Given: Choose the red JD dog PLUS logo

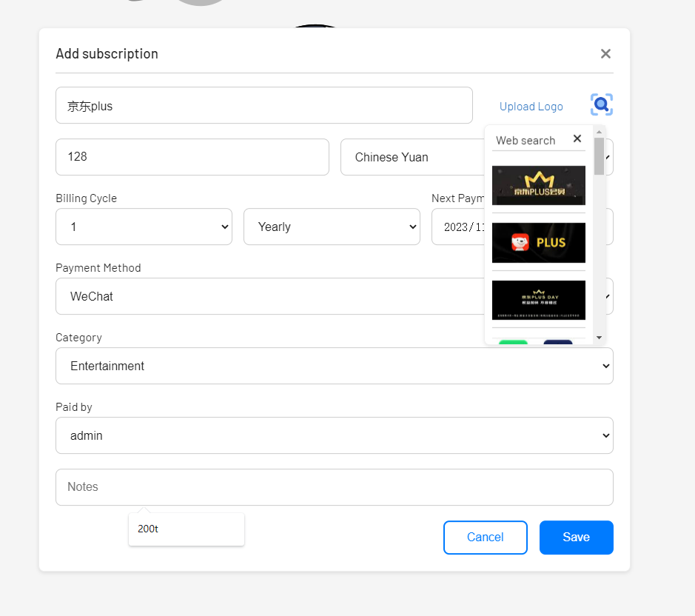Looking at the screenshot, I should pyautogui.click(x=538, y=243).
